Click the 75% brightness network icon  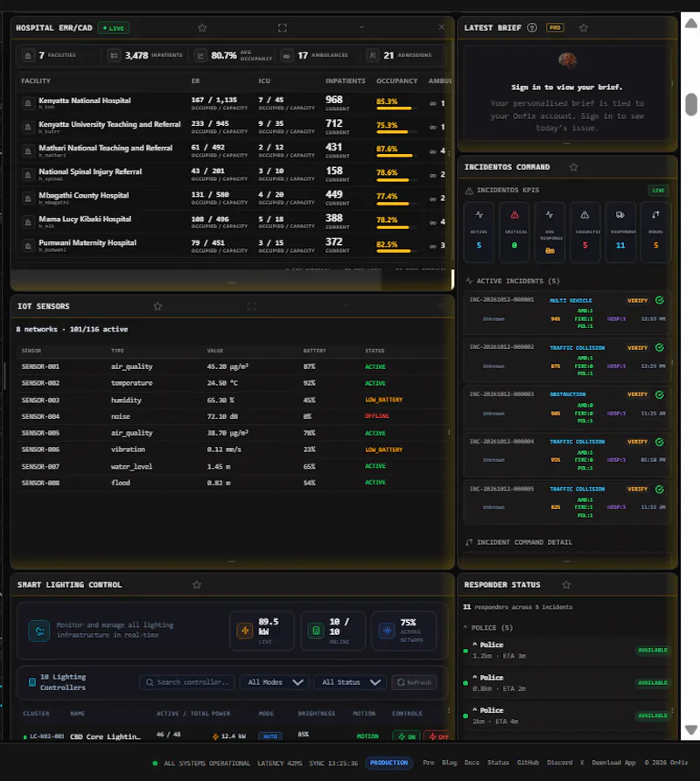(387, 631)
